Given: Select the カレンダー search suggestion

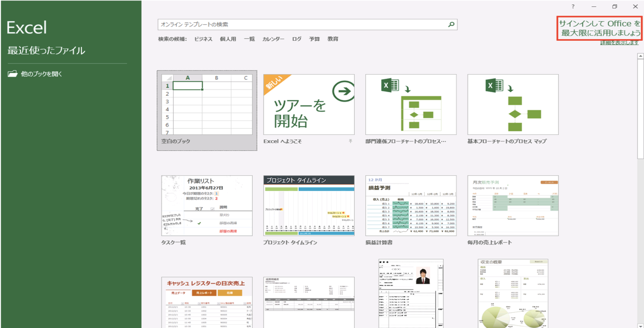Looking at the screenshot, I should click(x=273, y=39).
